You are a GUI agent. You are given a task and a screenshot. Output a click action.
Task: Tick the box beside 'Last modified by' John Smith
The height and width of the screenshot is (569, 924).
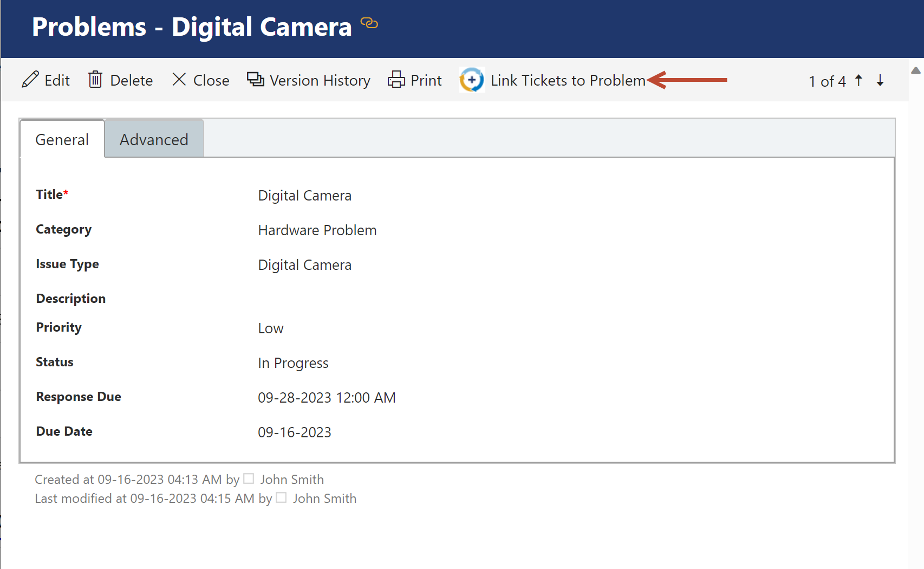pyautogui.click(x=281, y=498)
